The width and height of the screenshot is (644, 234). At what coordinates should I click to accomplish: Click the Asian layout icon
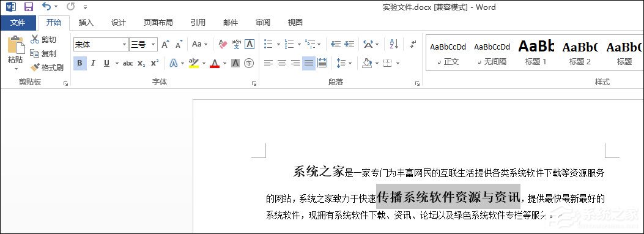point(368,44)
